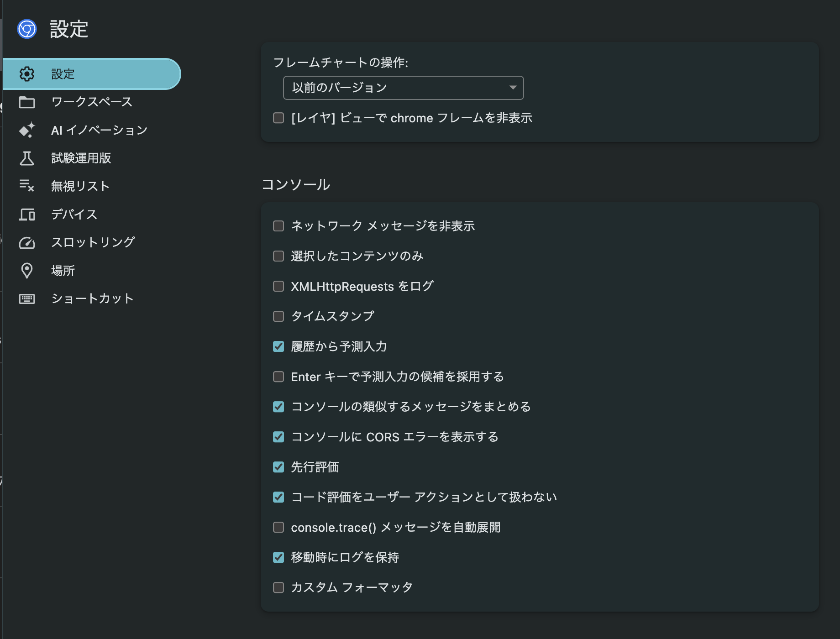Switch to the ショートカット tab
840x639 pixels.
[x=91, y=299]
